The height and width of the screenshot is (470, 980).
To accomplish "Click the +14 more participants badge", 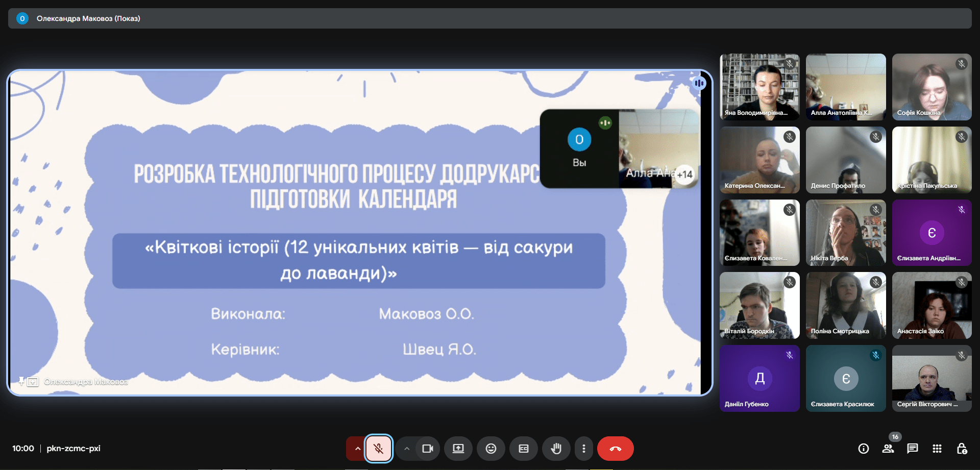I will click(684, 175).
